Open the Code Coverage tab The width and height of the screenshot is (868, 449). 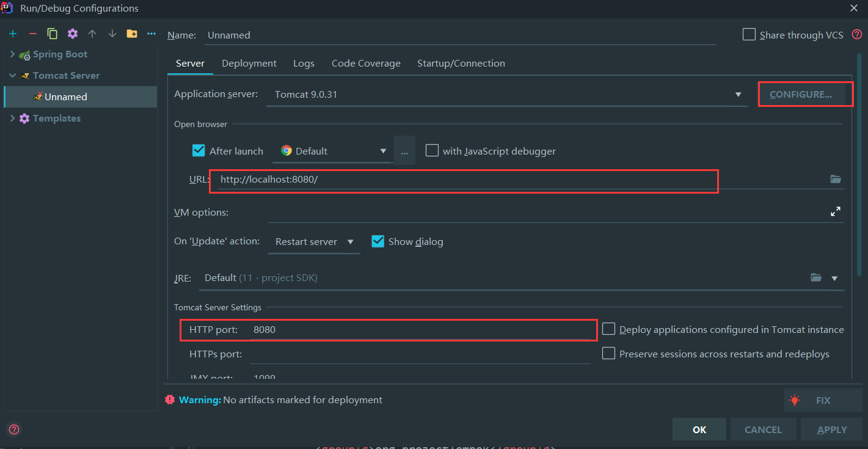point(366,63)
